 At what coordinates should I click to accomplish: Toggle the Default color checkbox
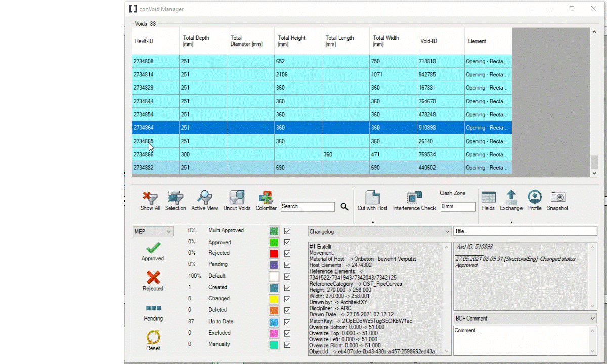tap(287, 277)
